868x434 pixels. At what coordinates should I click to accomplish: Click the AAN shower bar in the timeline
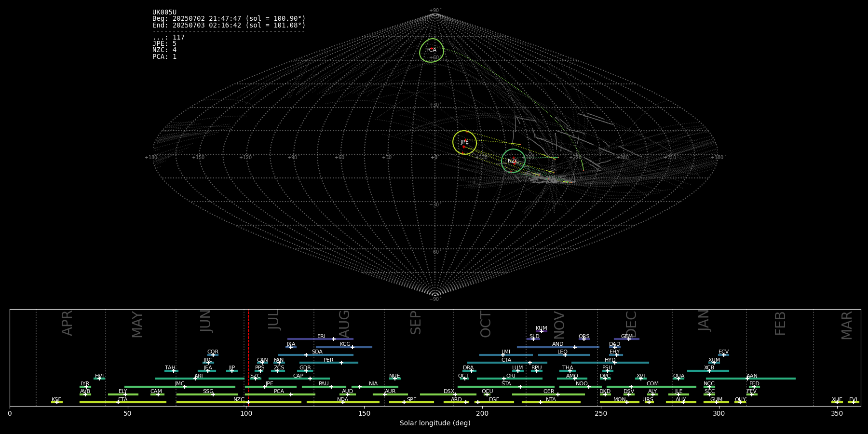tap(751, 379)
